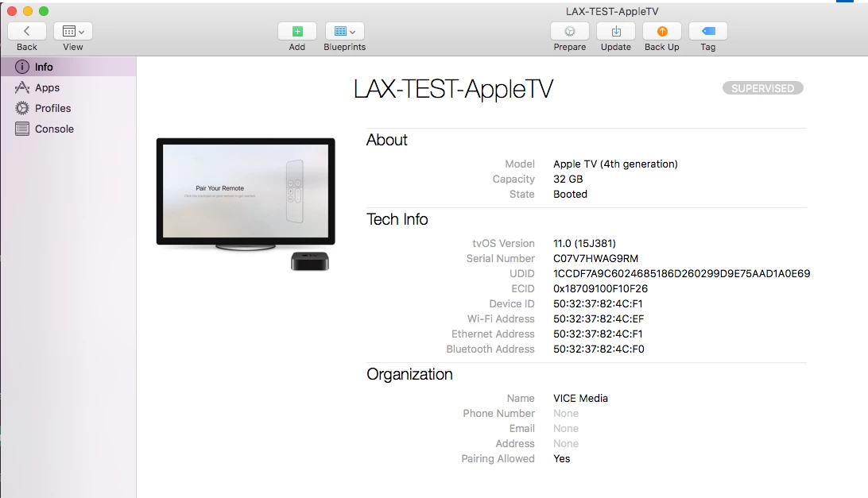Click the Pairing Allowed Yes value
The image size is (868, 498).
point(561,459)
